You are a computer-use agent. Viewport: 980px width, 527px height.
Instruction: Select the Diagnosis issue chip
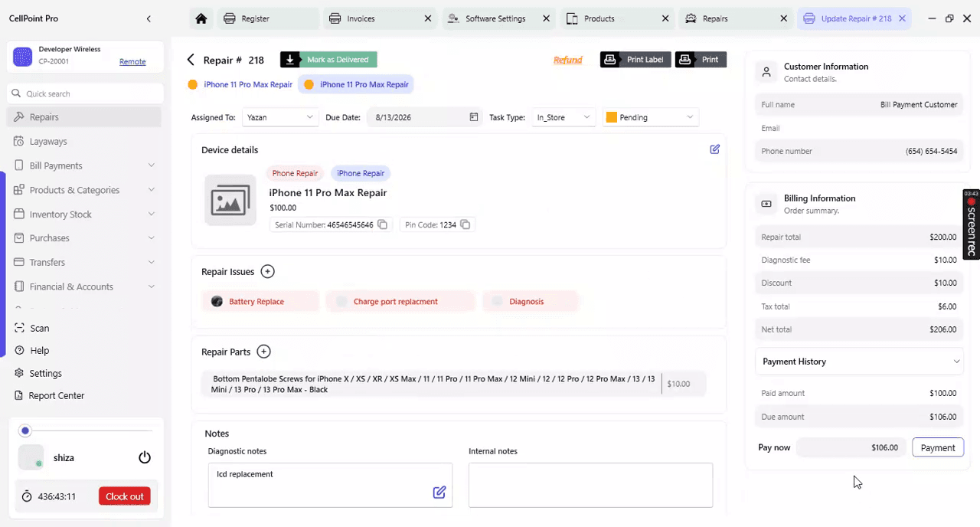[x=529, y=301]
